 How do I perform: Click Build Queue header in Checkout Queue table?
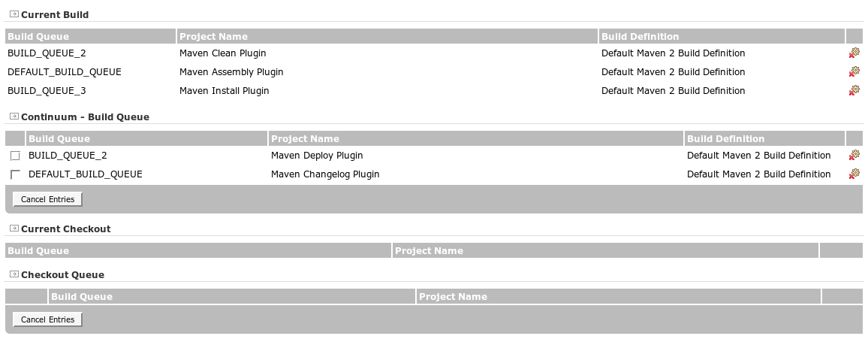[82, 297]
